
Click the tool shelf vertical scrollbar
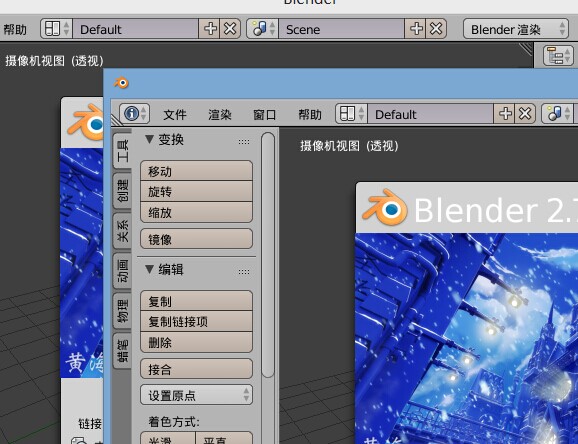pyautogui.click(x=268, y=255)
